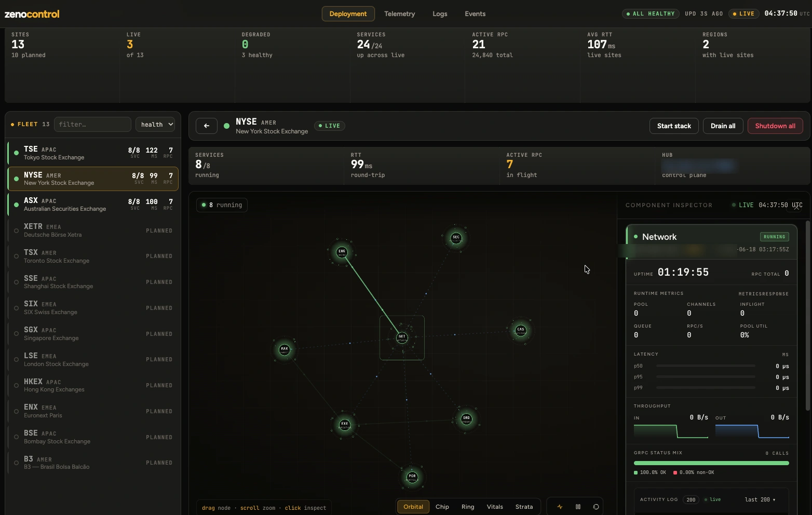The width and height of the screenshot is (812, 515).
Task: Select NYSE New York Stock Exchange row
Action: coord(93,179)
